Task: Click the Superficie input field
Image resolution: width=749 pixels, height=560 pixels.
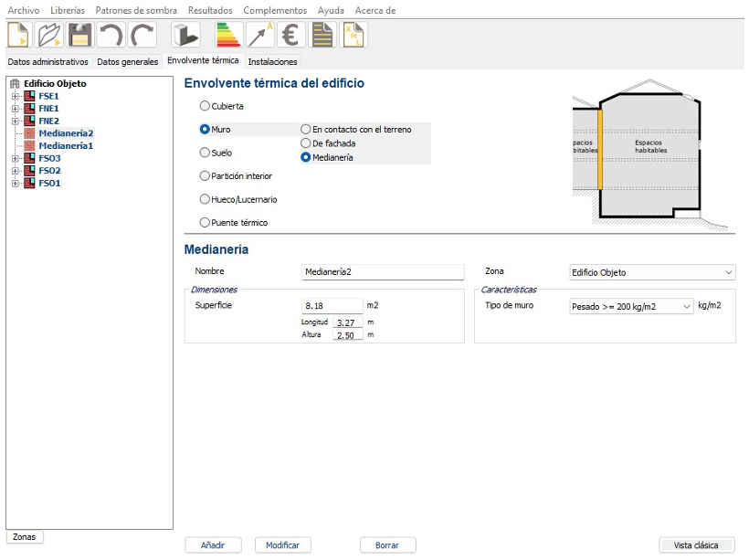Action: pos(331,306)
